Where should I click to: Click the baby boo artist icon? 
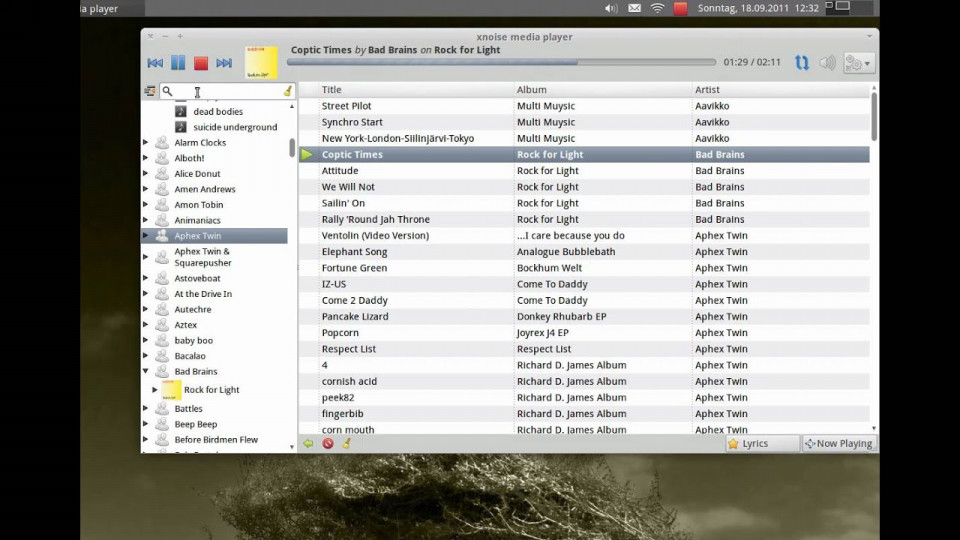tap(162, 340)
